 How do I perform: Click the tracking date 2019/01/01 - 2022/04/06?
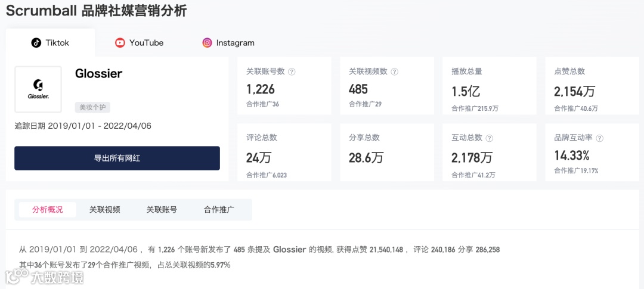pyautogui.click(x=100, y=126)
